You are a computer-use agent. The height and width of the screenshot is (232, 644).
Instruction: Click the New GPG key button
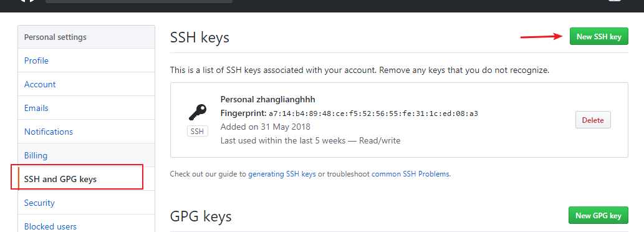(598, 216)
